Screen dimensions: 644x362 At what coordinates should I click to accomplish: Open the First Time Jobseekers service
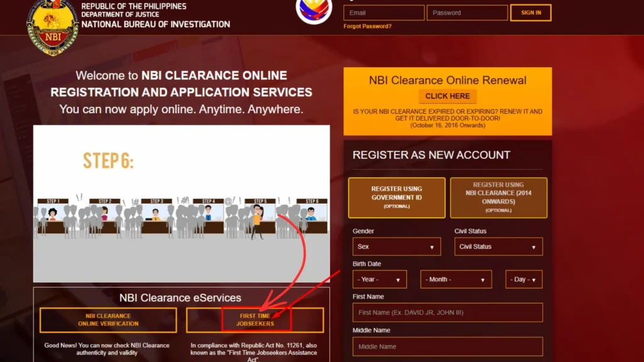tap(255, 320)
